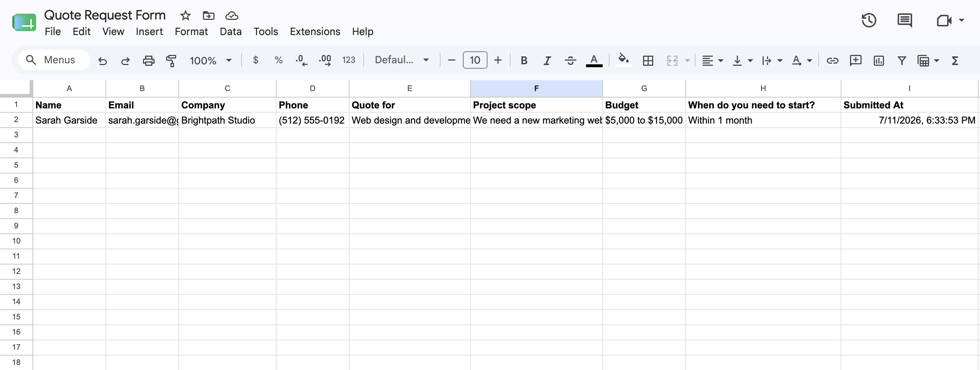This screenshot has width=980, height=370.
Task: Click the Undo arrow icon
Action: coord(102,61)
